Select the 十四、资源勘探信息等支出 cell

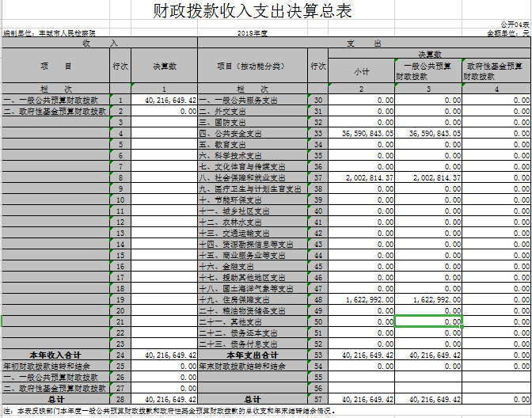[x=253, y=245]
